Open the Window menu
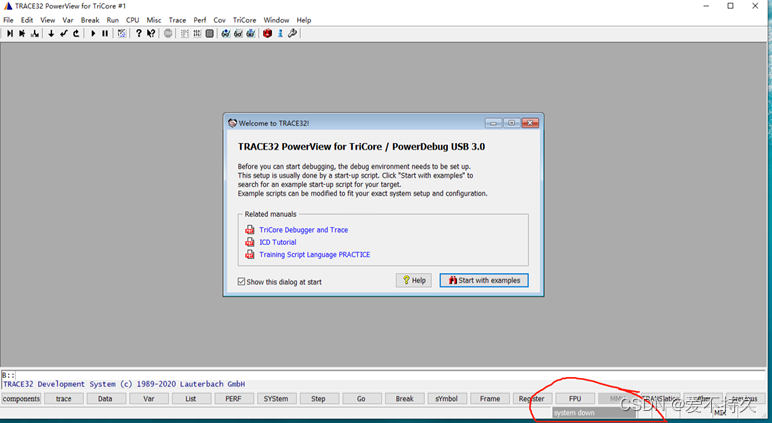This screenshot has height=423, width=772. pos(276,20)
